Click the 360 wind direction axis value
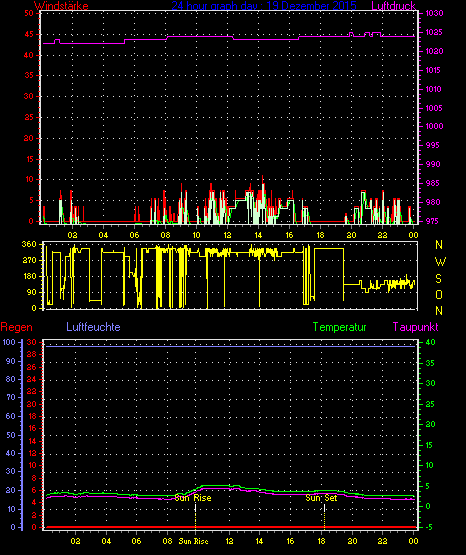Image resolution: width=466 pixels, height=555 pixels. pyautogui.click(x=29, y=244)
